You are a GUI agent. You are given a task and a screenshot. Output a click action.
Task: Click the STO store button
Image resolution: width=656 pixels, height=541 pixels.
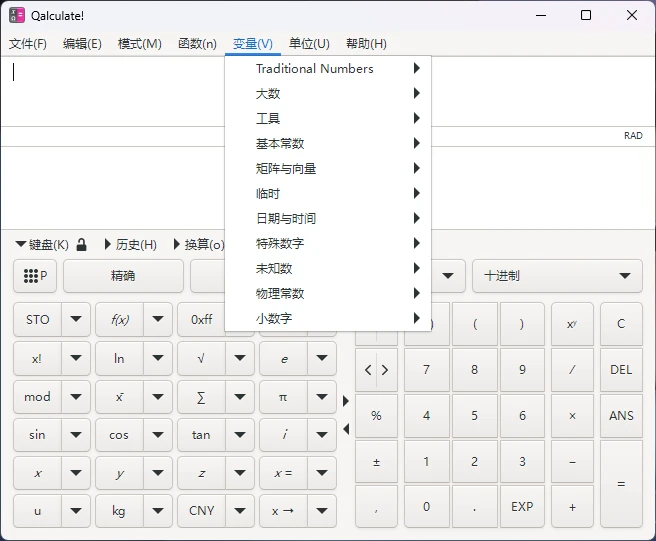[37, 319]
